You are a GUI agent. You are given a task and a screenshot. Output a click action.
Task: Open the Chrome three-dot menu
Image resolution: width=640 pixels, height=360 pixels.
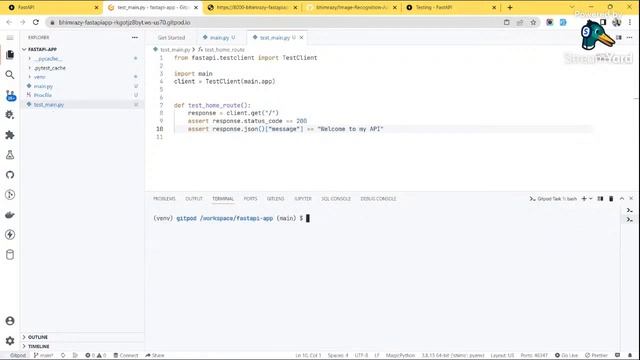point(630,22)
